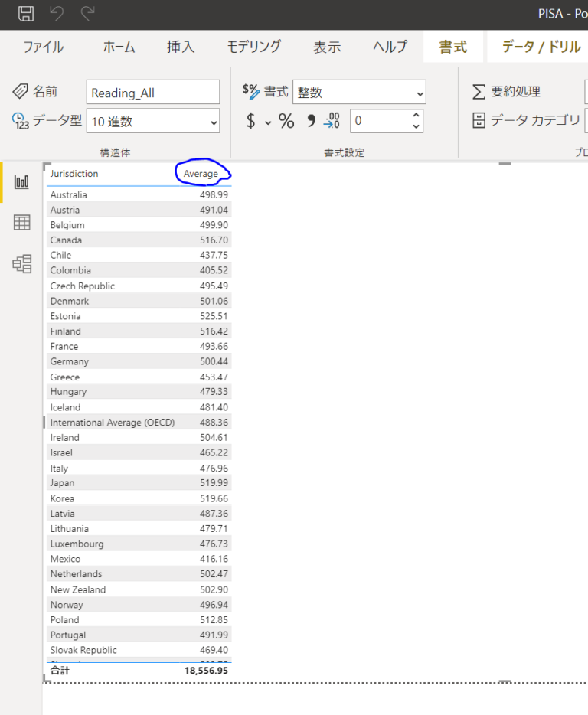Click the currency $ format icon
Viewport: 588px width, 715px height.
pos(251,121)
